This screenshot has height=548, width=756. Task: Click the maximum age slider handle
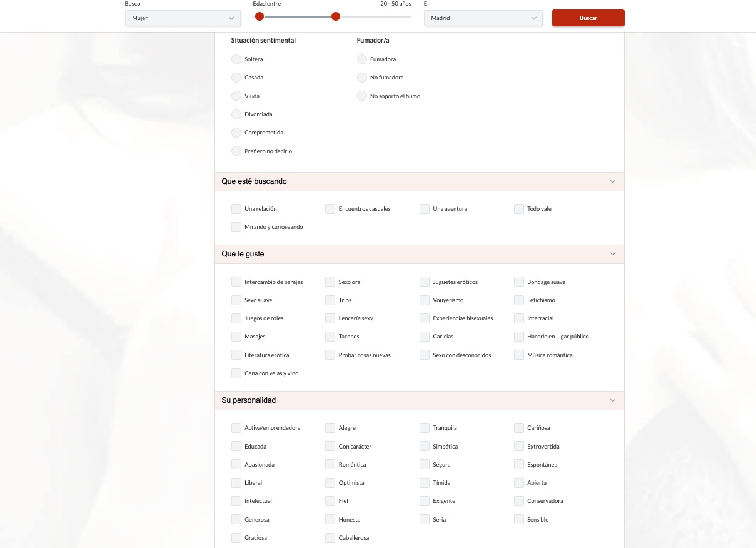(x=336, y=16)
